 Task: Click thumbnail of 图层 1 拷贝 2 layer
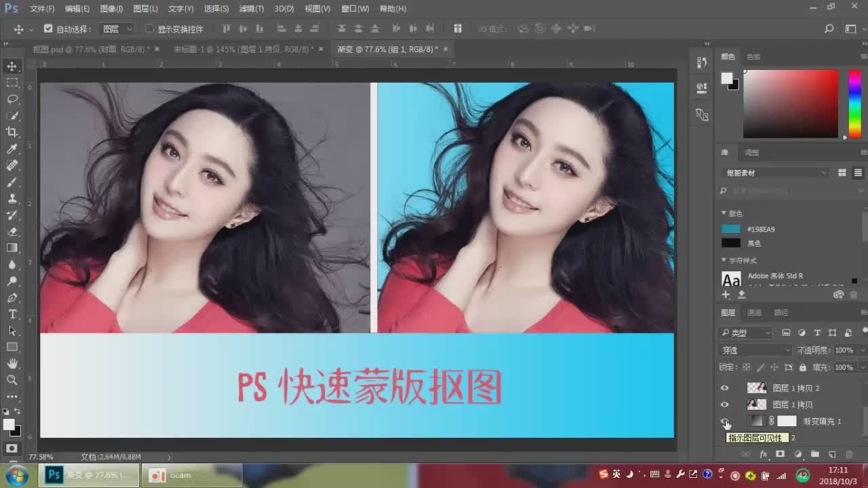756,388
